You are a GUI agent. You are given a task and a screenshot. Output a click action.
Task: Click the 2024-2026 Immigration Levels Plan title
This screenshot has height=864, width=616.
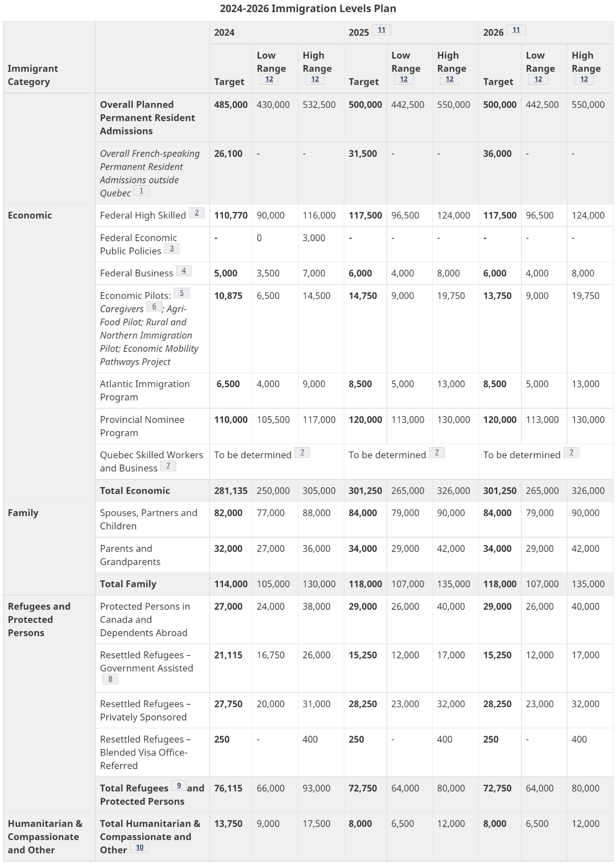coord(308,9)
